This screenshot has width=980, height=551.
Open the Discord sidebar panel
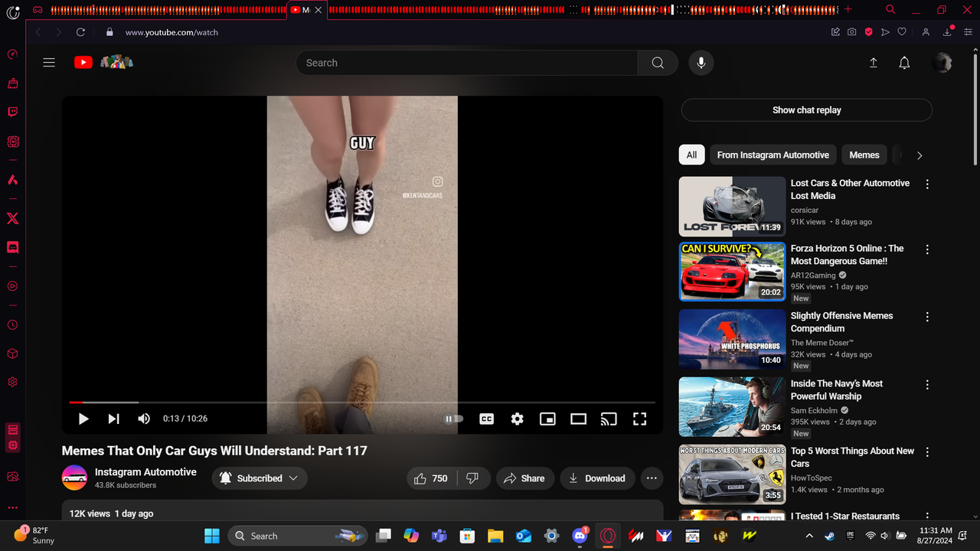[x=12, y=246]
